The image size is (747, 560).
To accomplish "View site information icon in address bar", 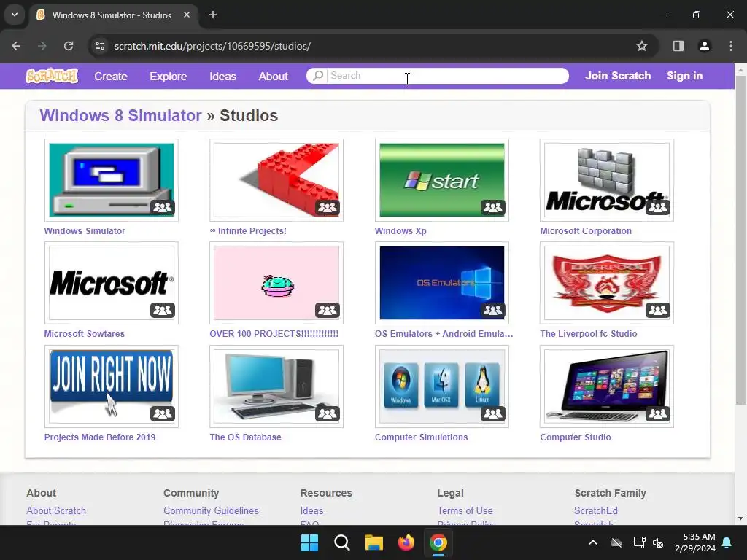I will [x=100, y=46].
